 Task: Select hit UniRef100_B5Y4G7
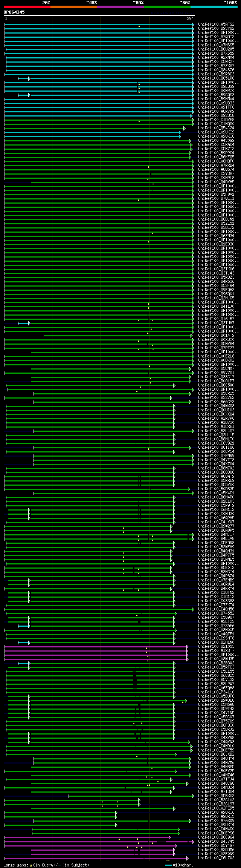pyautogui.click(x=216, y=845)
